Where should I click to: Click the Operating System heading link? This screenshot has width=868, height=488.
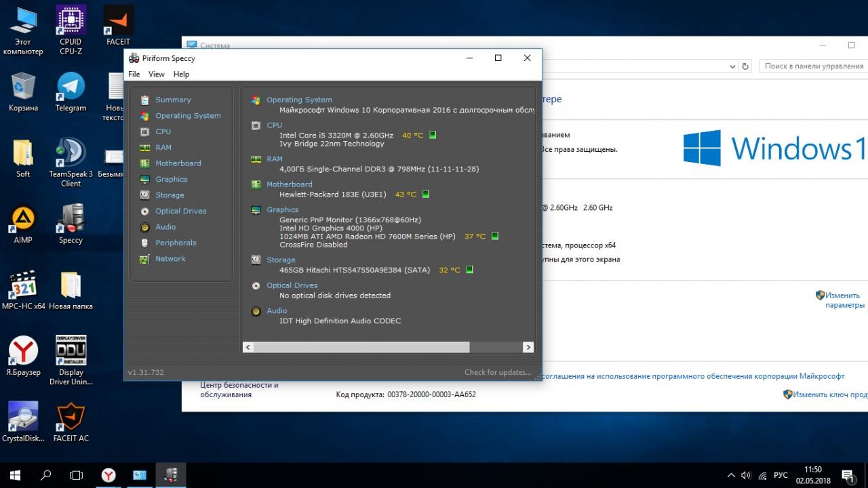click(x=299, y=100)
